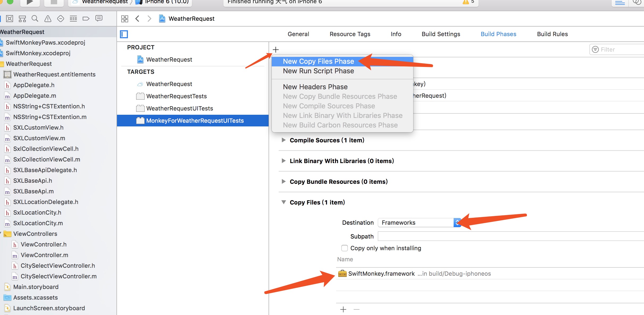Viewport: 644px width, 315px height.
Task: Open the related items grid icon
Action: (x=125, y=19)
